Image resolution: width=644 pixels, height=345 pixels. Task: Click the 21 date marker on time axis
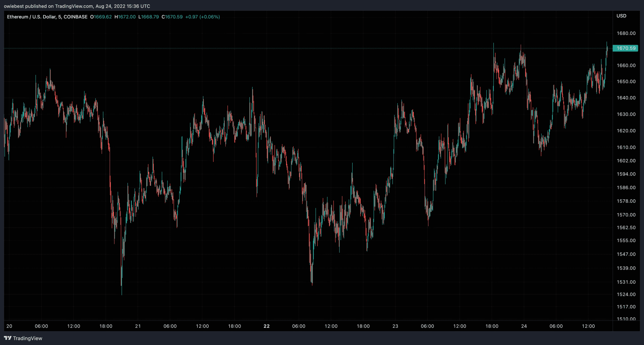coord(138,326)
